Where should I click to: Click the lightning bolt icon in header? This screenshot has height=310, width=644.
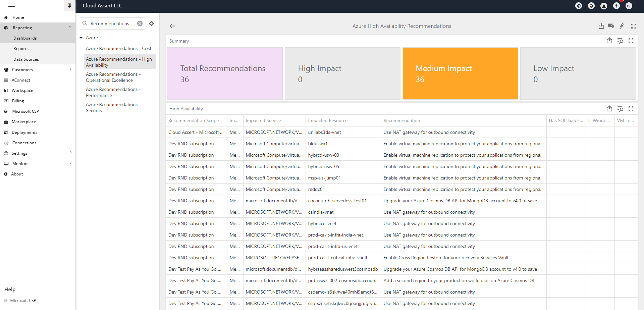pyautogui.click(x=616, y=6)
